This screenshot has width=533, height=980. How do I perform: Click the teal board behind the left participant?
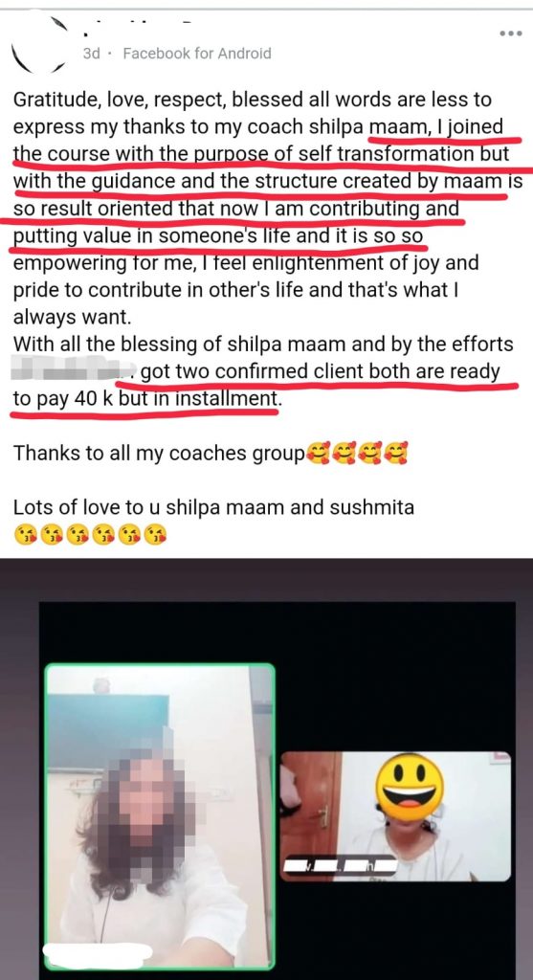[108, 730]
